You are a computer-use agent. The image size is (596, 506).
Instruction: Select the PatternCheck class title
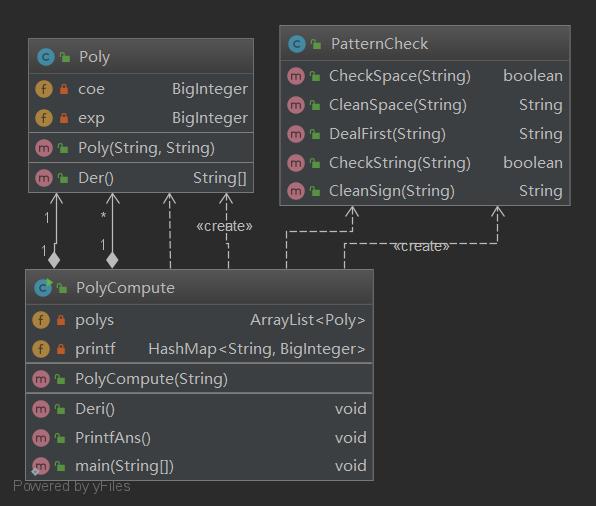click(379, 44)
